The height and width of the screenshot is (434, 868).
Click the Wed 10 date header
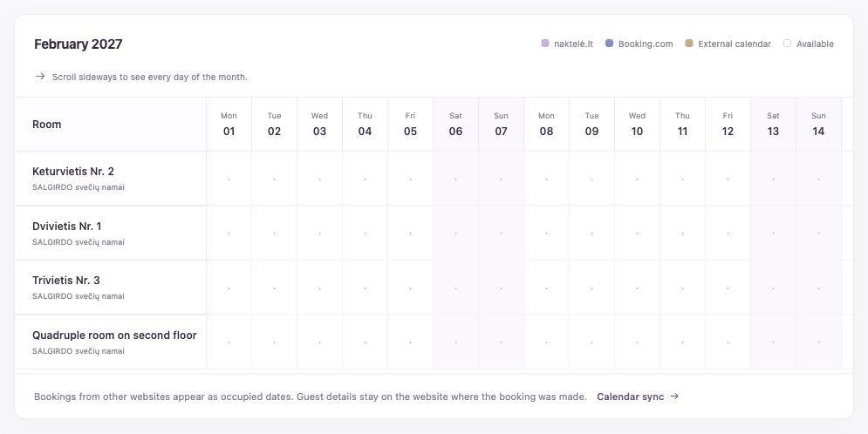coord(638,125)
